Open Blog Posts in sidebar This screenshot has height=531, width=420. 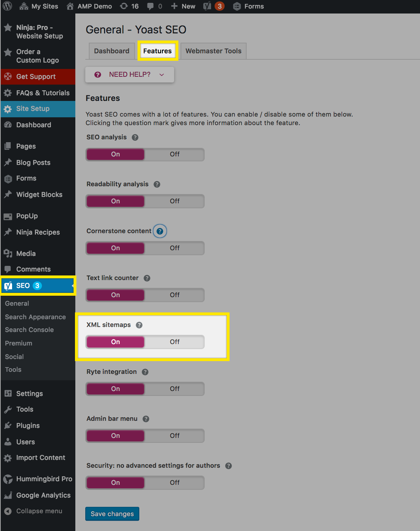38,162
